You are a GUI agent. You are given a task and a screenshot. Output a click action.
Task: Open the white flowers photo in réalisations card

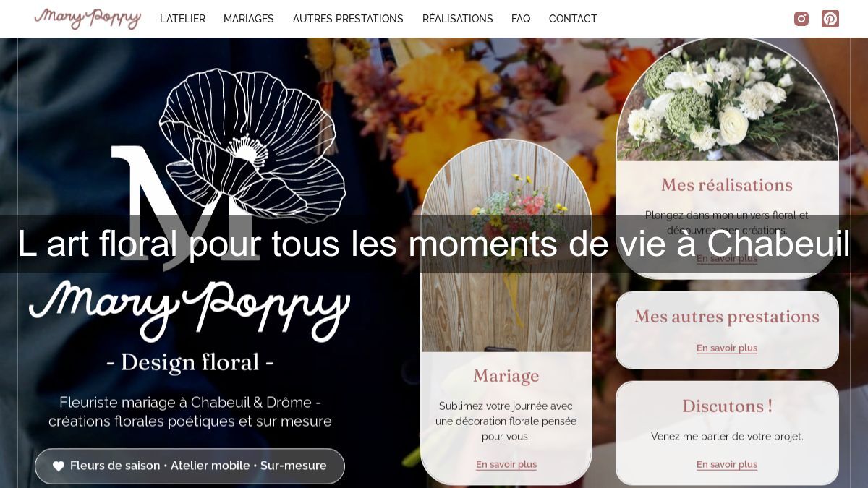click(727, 100)
